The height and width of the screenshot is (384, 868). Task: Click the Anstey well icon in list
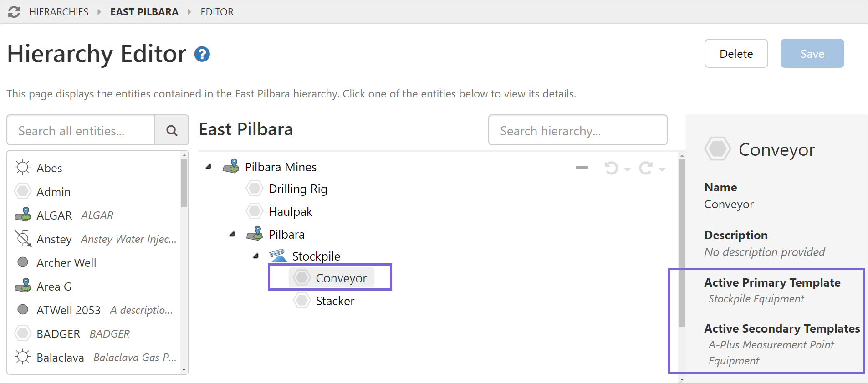point(23,239)
